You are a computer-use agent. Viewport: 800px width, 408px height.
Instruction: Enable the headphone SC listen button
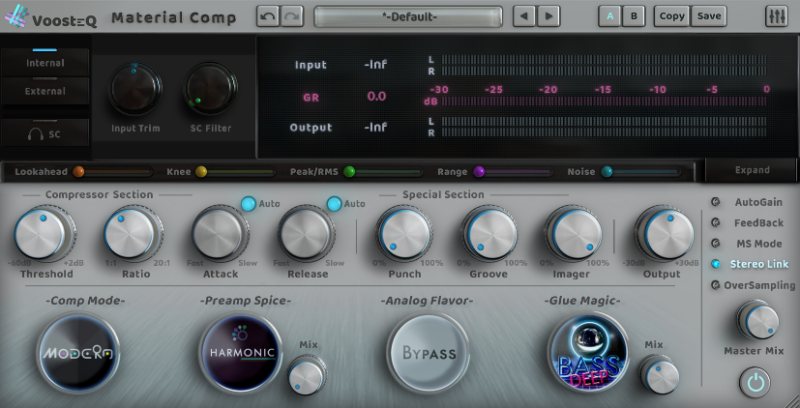point(45,133)
